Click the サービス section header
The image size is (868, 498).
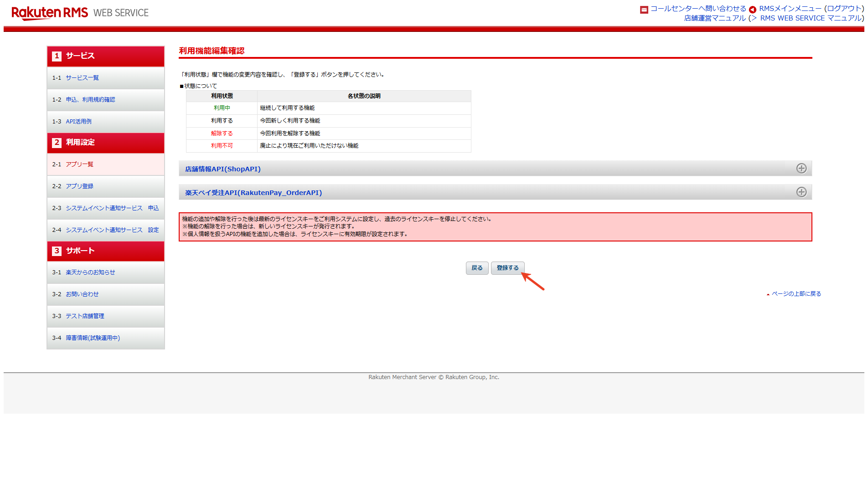point(106,56)
